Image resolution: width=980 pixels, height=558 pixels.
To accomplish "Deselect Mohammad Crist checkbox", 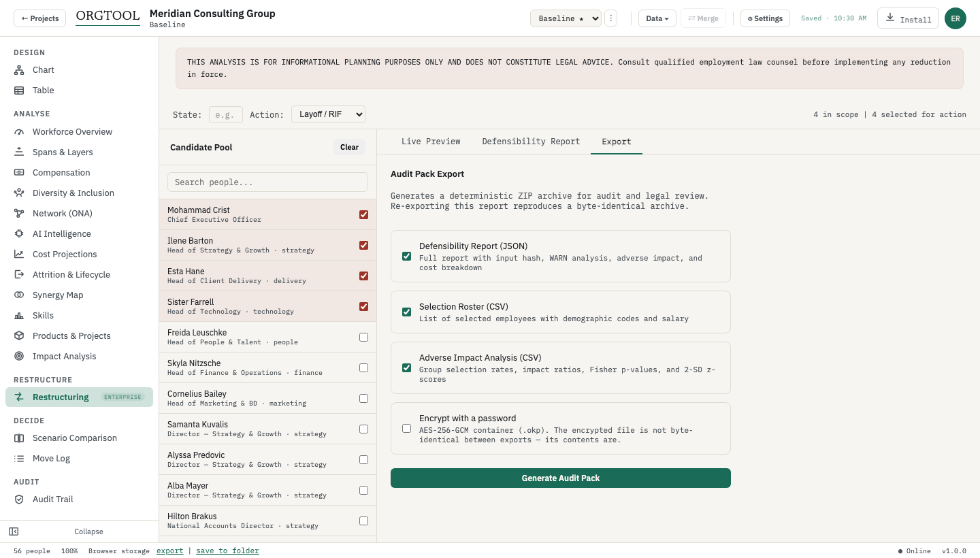I will pos(363,214).
